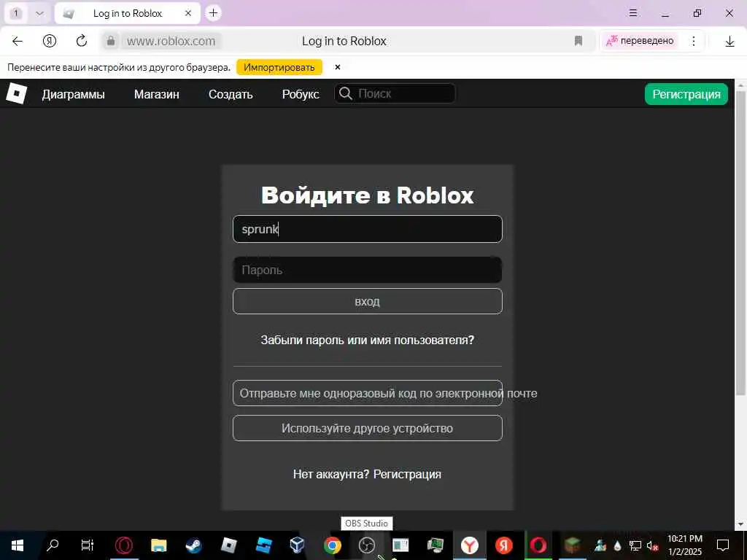The width and height of the screenshot is (747, 560).
Task: Focus the Пароль password field
Action: [x=368, y=270]
